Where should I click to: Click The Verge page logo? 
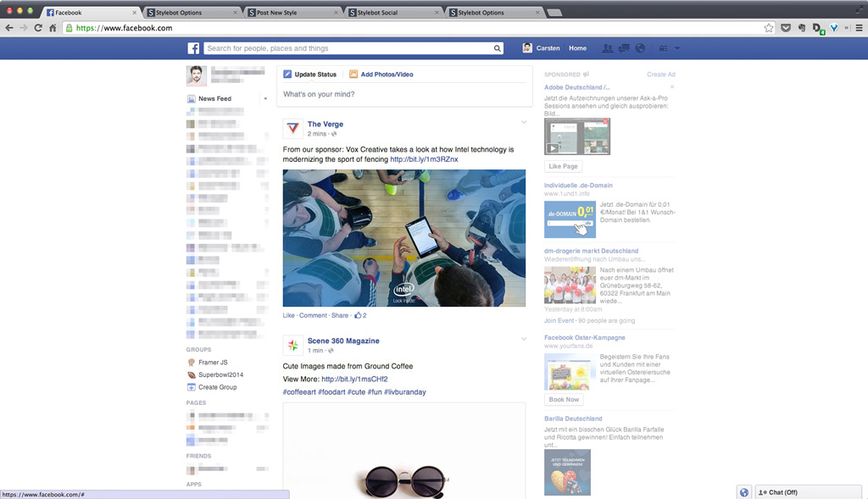(x=292, y=128)
